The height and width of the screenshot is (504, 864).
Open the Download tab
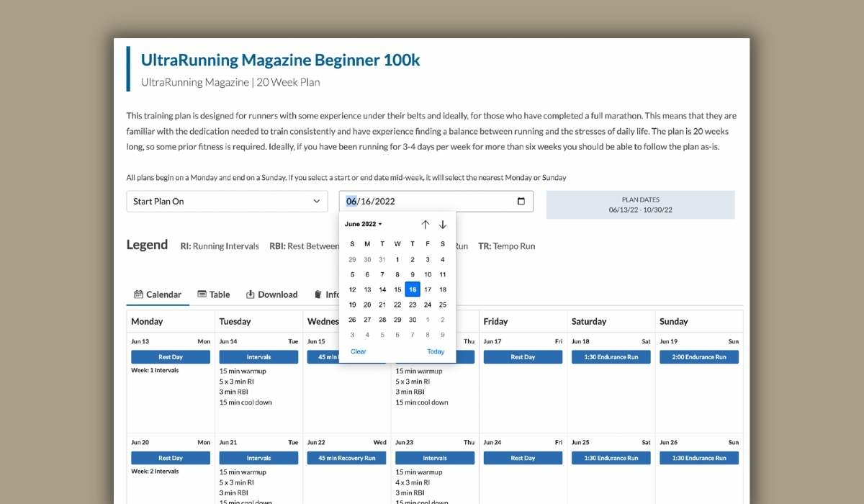click(271, 294)
